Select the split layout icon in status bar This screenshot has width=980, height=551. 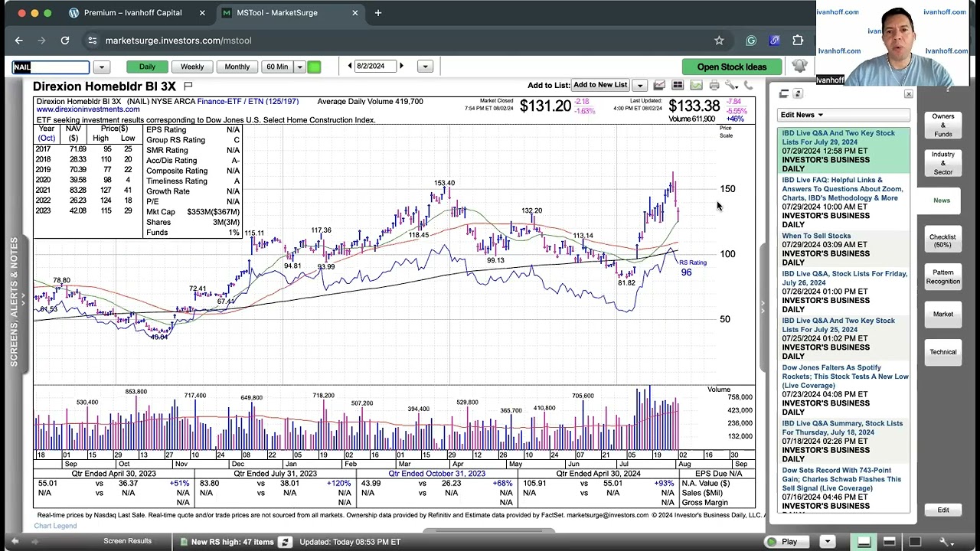coord(889,542)
